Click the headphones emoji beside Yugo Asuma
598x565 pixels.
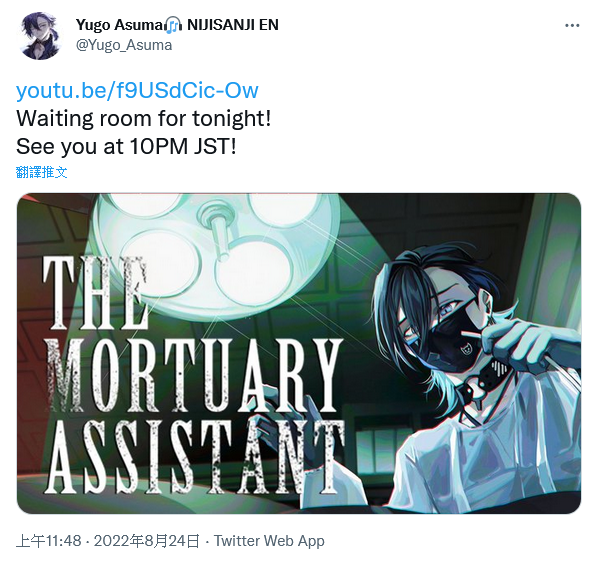click(174, 25)
